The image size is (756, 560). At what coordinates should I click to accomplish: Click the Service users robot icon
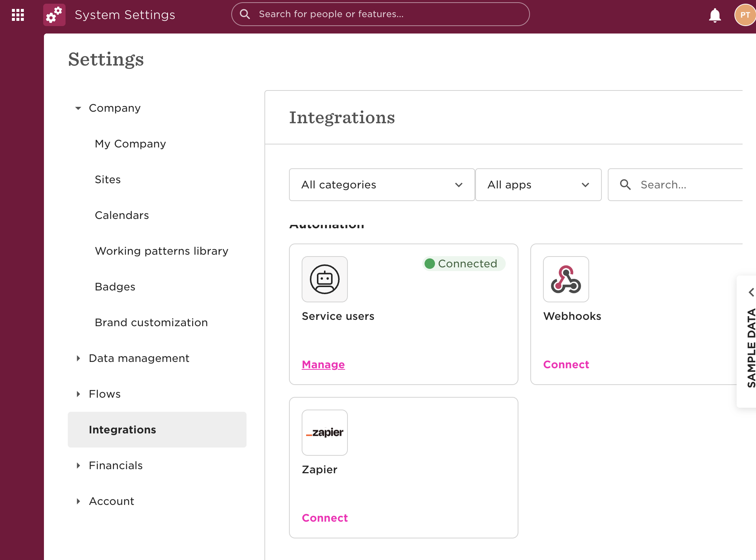[x=324, y=279]
